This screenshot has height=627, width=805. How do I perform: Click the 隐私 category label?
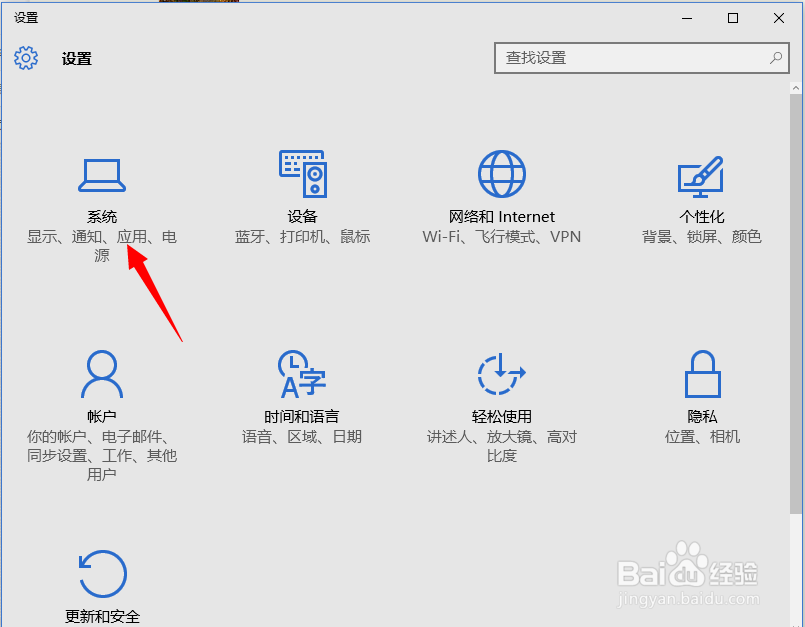click(x=702, y=416)
